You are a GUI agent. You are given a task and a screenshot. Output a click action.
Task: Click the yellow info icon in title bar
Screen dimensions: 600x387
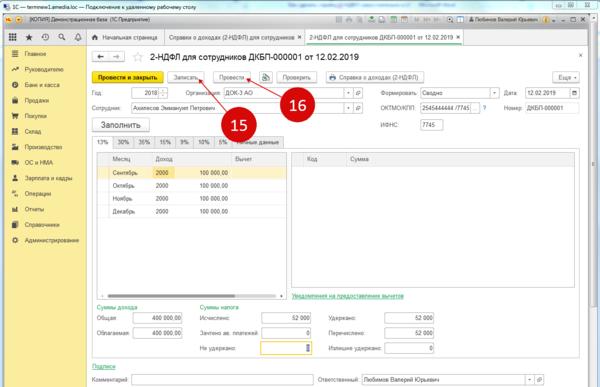[546, 20]
